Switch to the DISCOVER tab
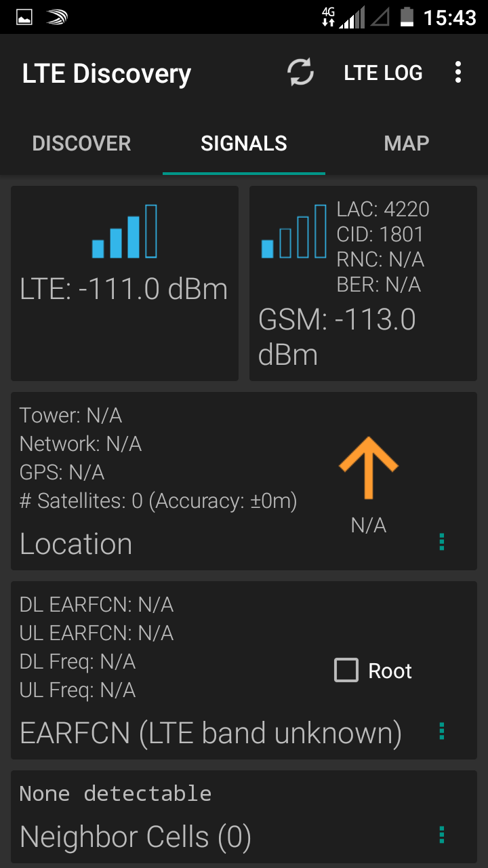The image size is (488, 868). 81,144
